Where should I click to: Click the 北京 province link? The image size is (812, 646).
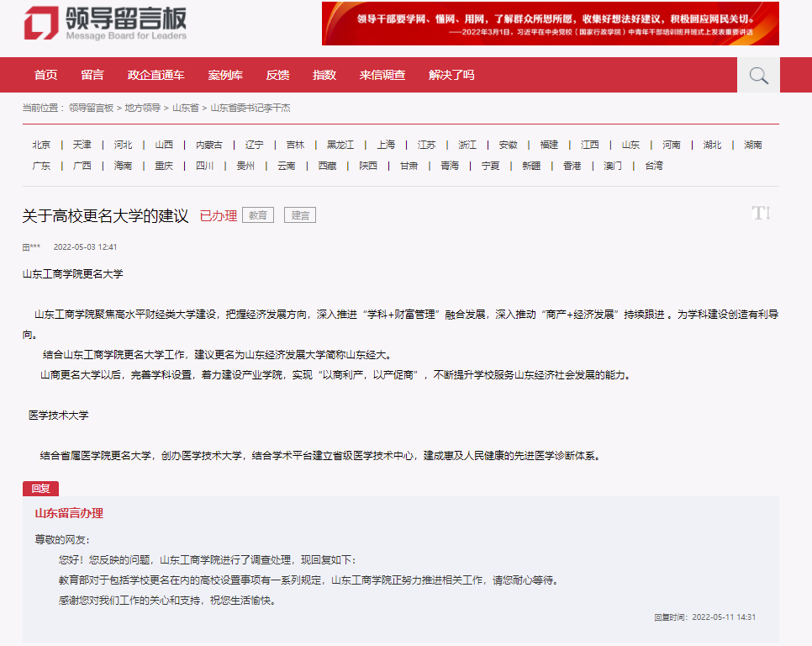pyautogui.click(x=40, y=144)
